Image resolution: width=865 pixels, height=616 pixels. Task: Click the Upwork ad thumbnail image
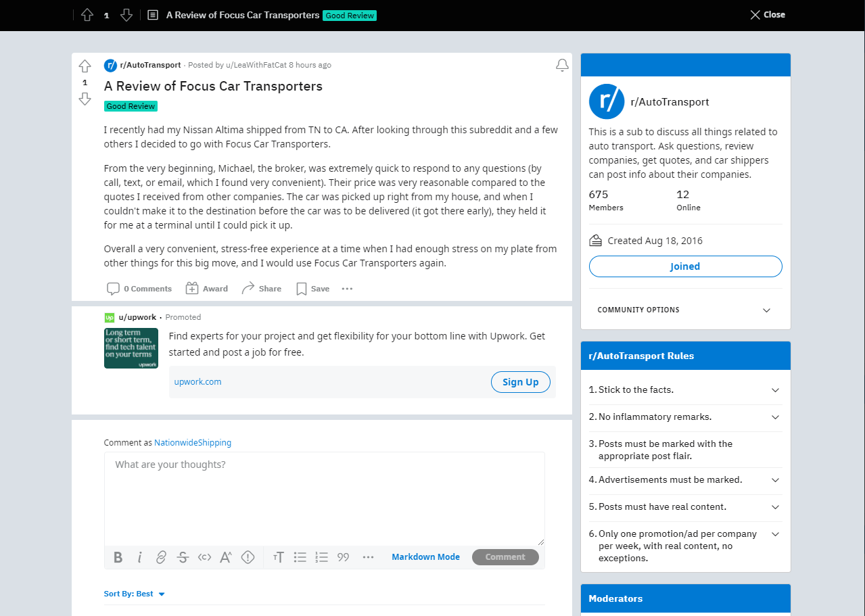coord(131,348)
